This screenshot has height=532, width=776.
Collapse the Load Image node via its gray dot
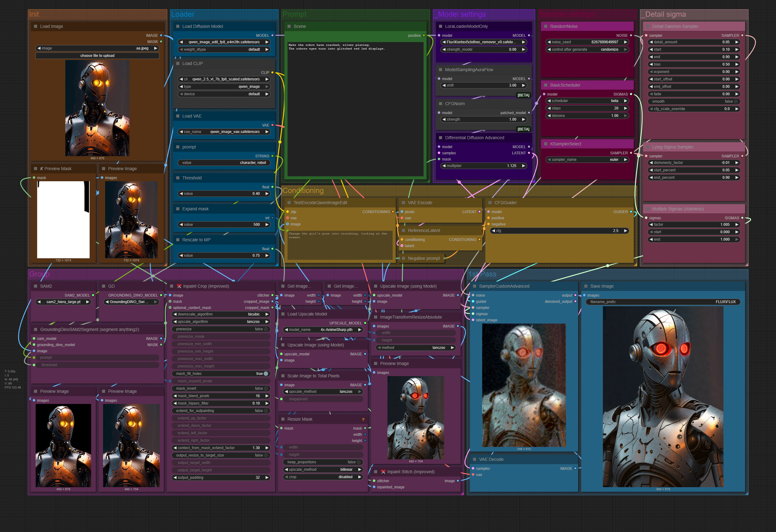(x=35, y=26)
